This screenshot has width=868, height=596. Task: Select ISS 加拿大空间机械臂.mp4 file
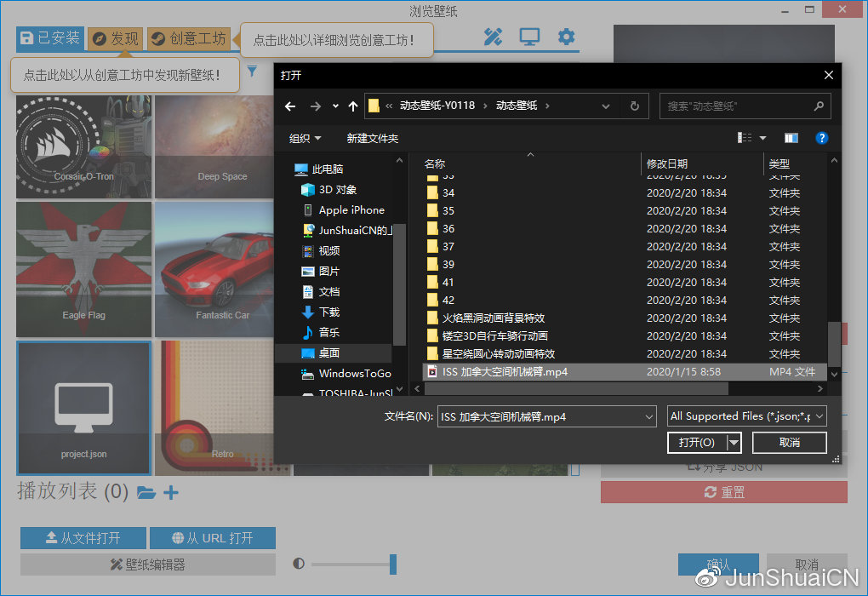(624, 372)
